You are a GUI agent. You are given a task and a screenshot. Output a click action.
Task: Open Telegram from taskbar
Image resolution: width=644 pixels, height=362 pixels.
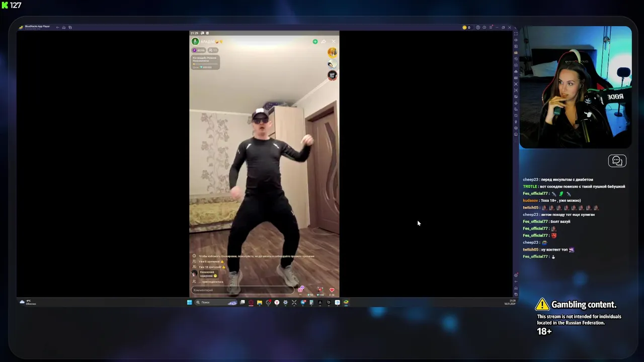click(x=303, y=302)
